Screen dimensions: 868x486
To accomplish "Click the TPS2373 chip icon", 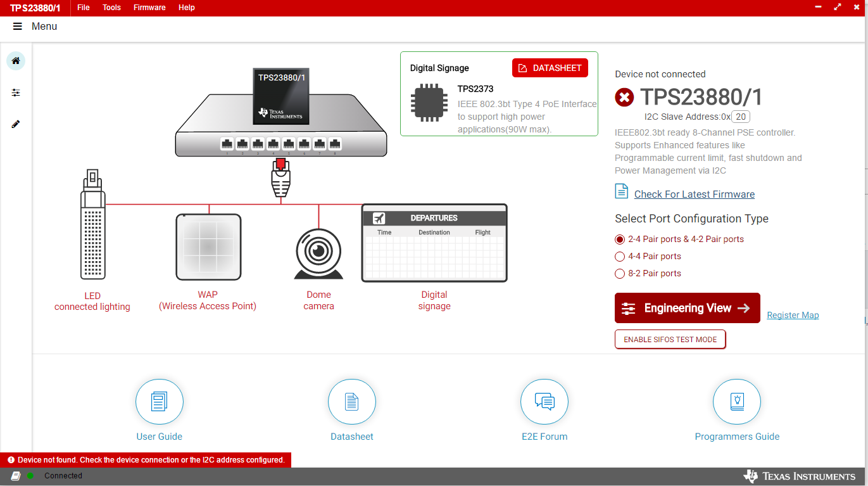I will coord(431,103).
